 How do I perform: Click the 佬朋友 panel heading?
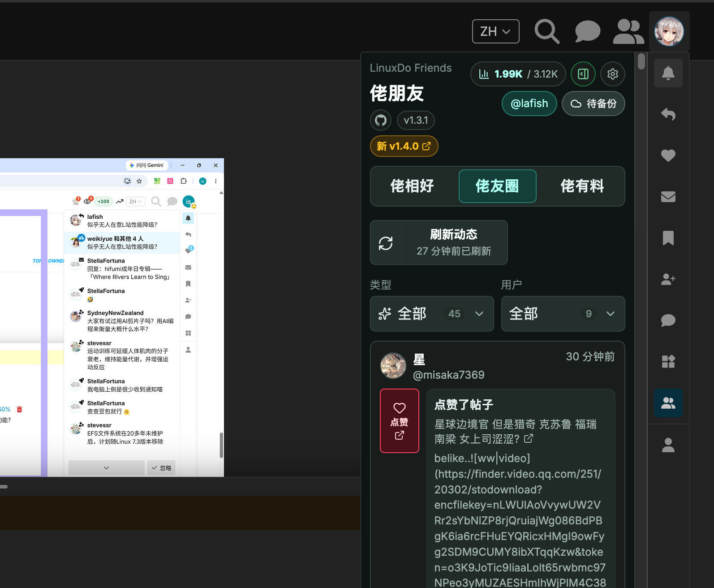click(x=397, y=94)
